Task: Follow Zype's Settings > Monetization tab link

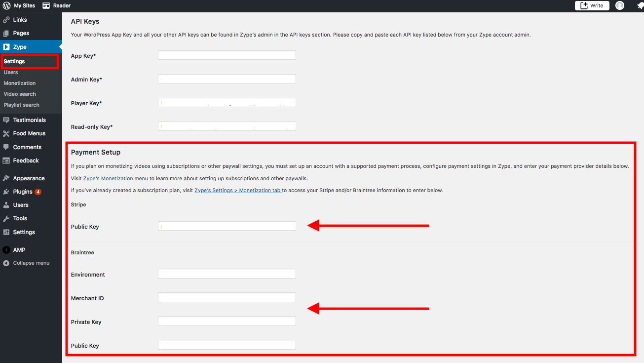Action: point(238,190)
